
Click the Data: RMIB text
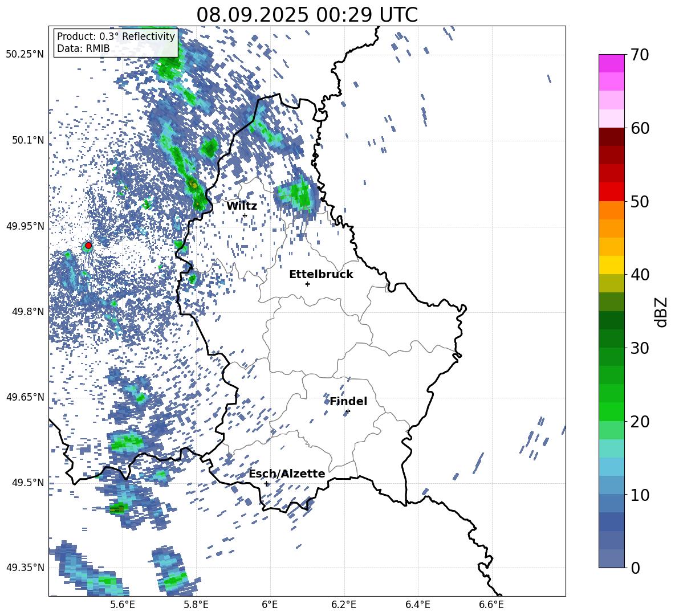click(83, 48)
